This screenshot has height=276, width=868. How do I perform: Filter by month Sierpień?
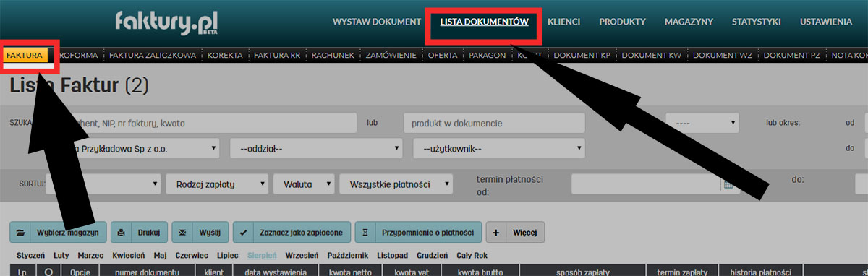point(263,256)
